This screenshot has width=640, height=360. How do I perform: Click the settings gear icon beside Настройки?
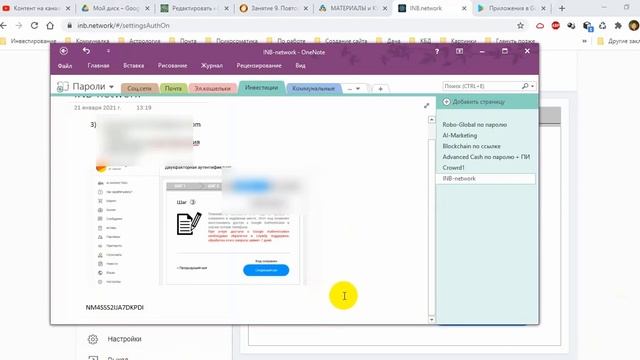tap(93, 339)
